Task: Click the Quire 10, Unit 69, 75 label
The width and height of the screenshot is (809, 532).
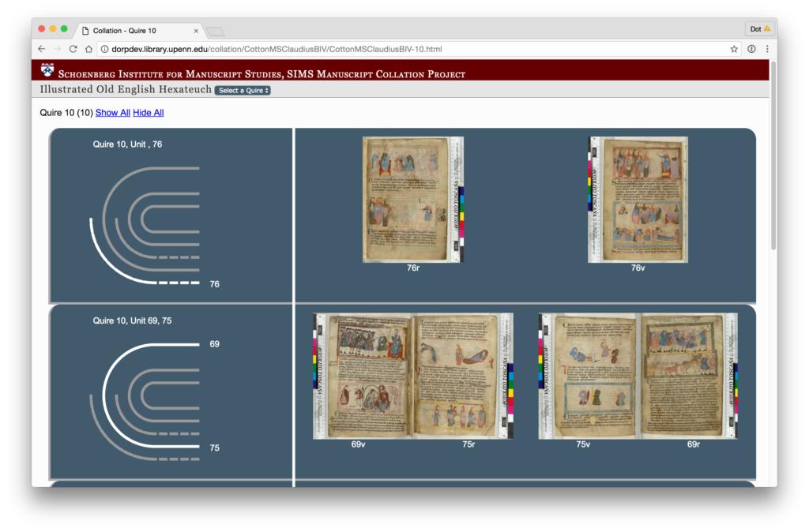Action: [x=132, y=320]
